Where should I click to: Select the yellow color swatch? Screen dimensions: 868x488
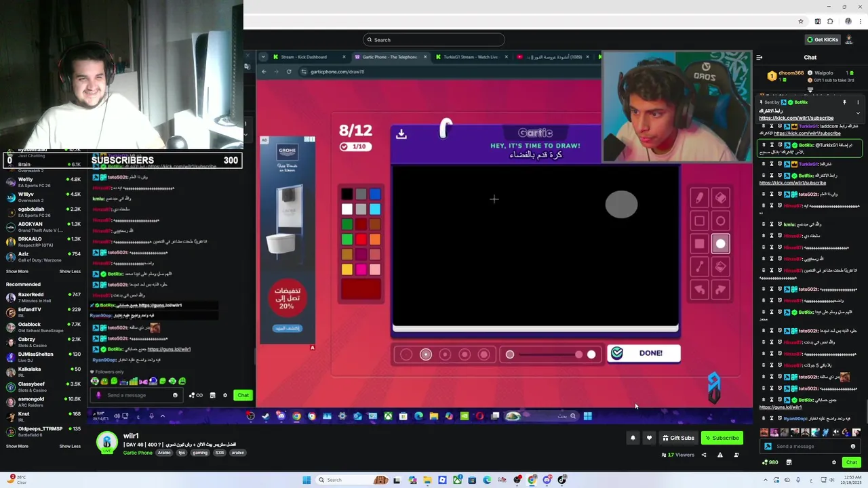[347, 269]
